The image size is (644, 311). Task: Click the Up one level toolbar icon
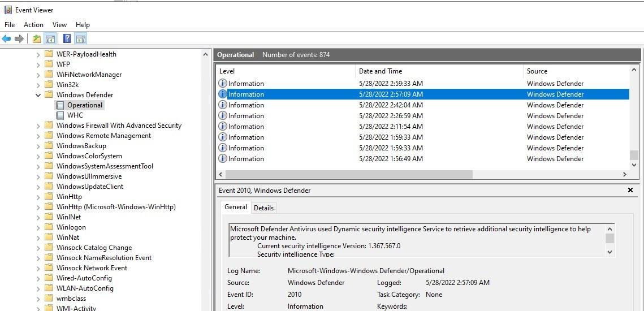pyautogui.click(x=37, y=39)
